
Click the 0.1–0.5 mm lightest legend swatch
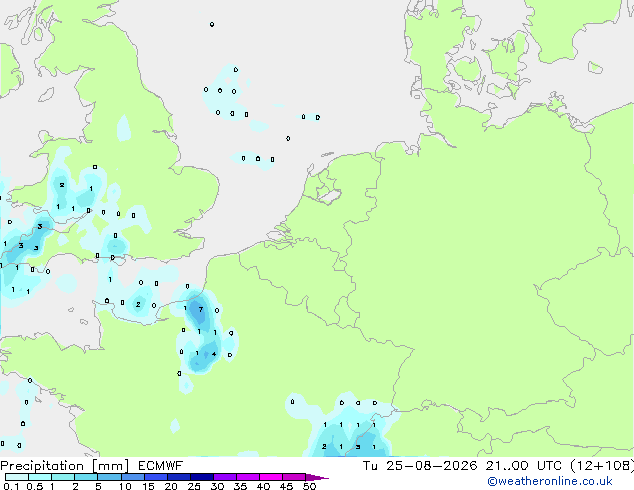click(x=17, y=477)
